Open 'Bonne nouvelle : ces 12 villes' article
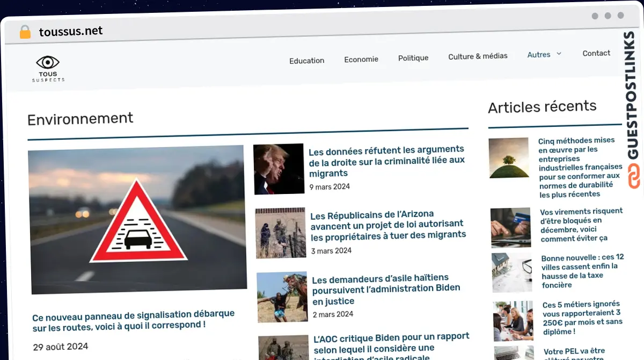 click(x=583, y=271)
